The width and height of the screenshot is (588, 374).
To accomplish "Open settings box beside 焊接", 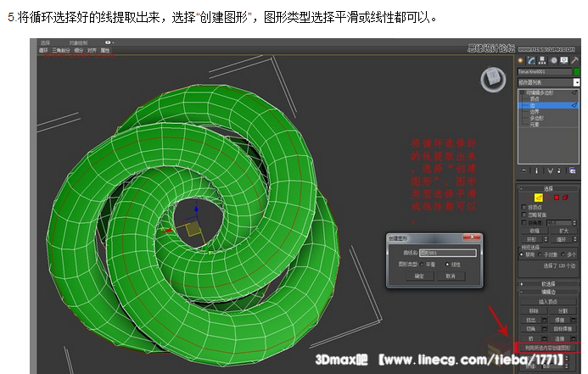I will [x=574, y=320].
